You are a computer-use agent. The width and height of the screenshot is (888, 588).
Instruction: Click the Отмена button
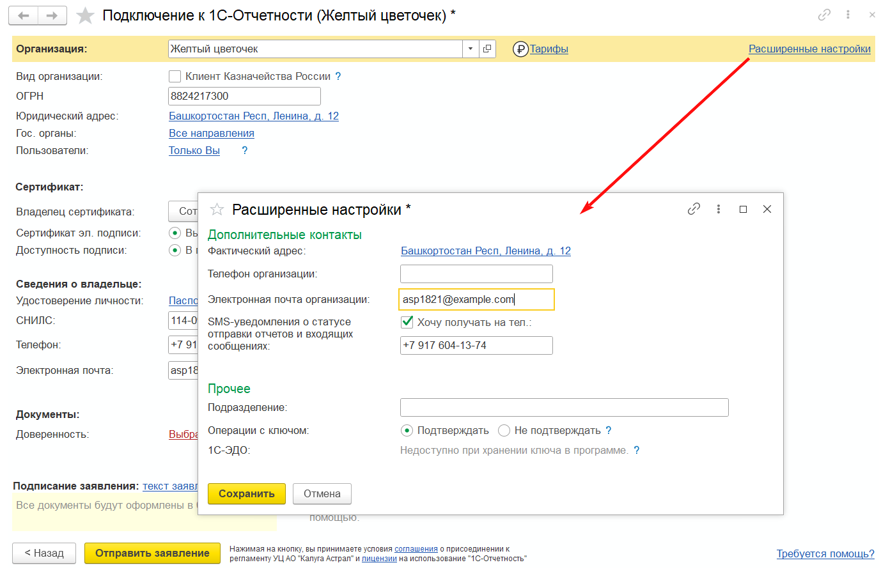point(322,494)
